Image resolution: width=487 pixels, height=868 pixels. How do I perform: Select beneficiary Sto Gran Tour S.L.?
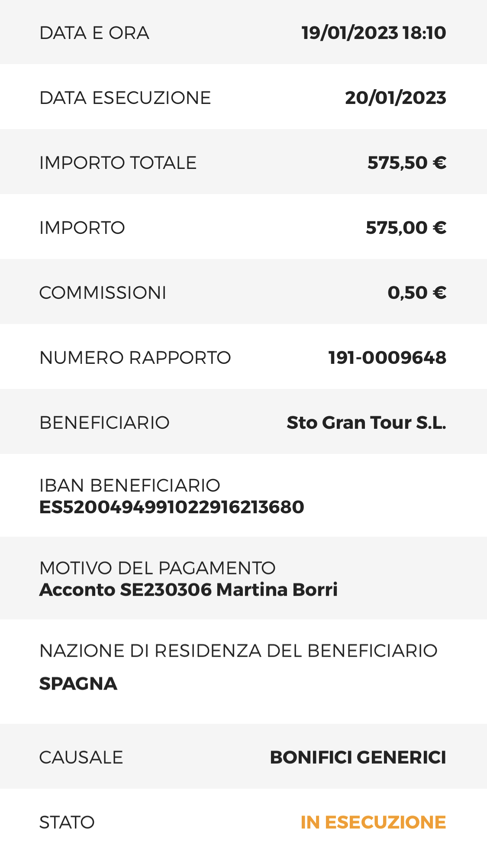[366, 423]
